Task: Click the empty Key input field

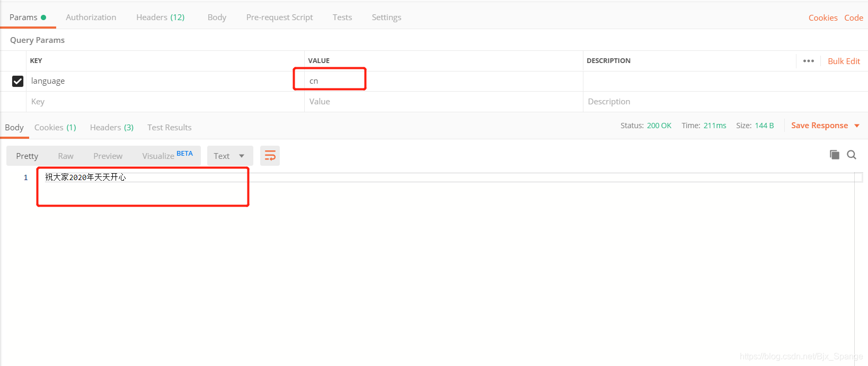Action: point(165,101)
